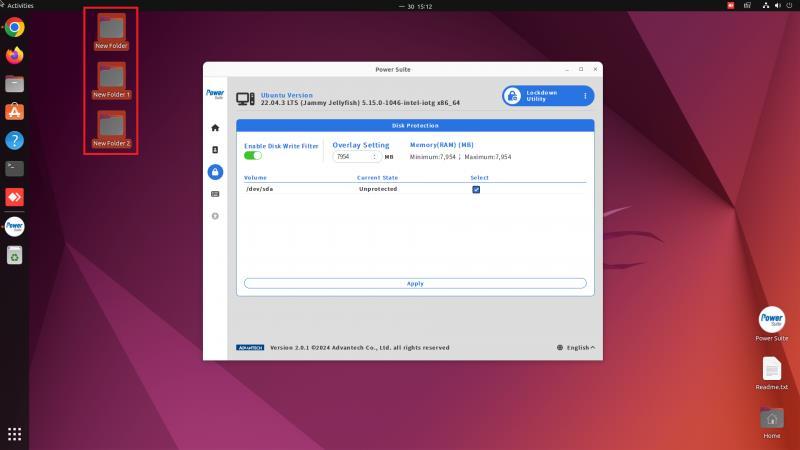
Task: Open the clock and calendar in top bar
Action: (x=416, y=6)
